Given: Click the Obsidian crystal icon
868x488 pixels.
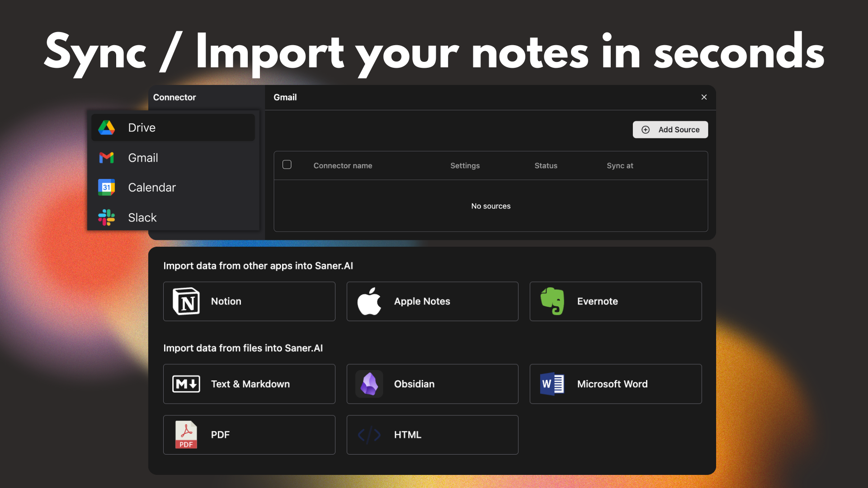Looking at the screenshot, I should [369, 384].
